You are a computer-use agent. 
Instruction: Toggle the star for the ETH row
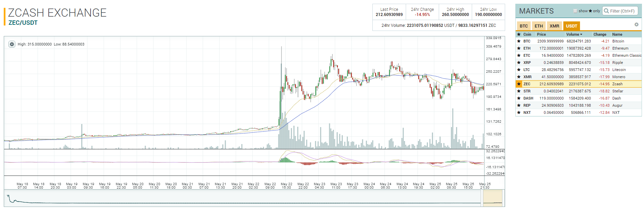(x=519, y=48)
